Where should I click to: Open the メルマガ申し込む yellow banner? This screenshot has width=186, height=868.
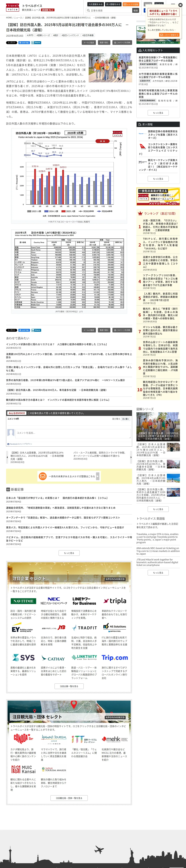(158, 196)
